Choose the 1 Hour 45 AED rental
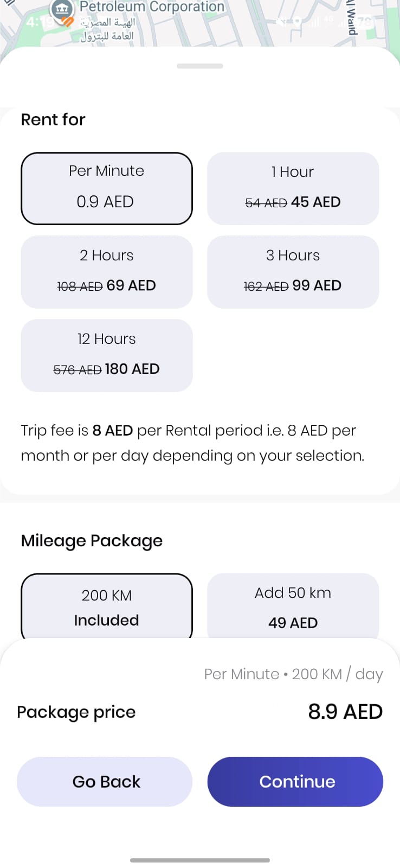 click(293, 188)
